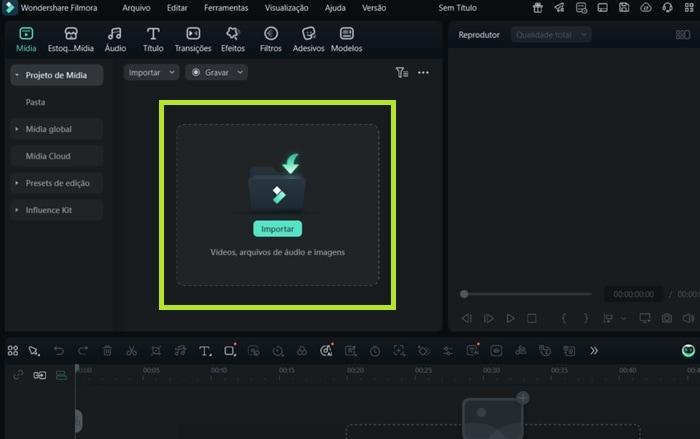This screenshot has height=439, width=700.
Task: Set mark out point brace
Action: point(586,318)
